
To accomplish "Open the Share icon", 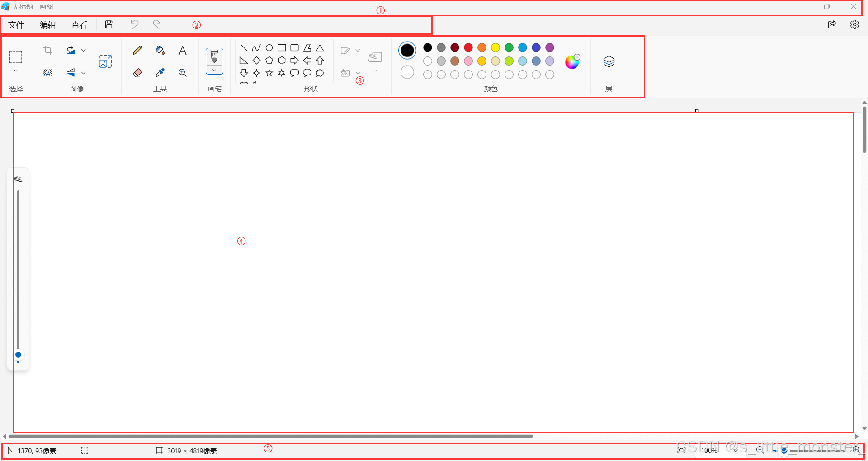I will (x=832, y=24).
